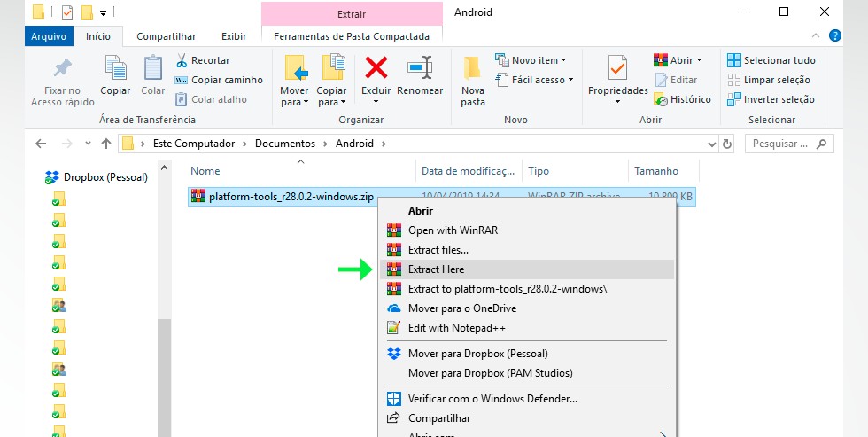868x437 pixels.
Task: Click Inverter seleção in ribbon
Action: coord(770,99)
